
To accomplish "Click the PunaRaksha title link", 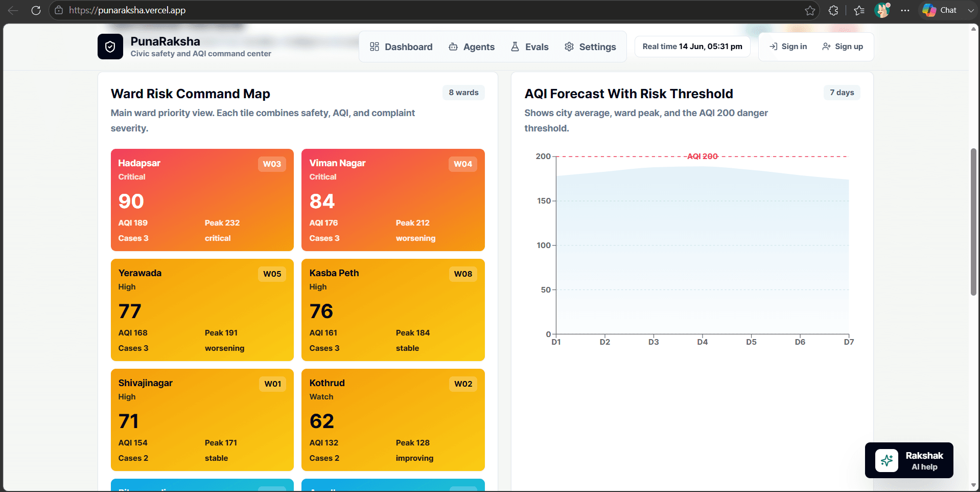I will click(165, 41).
